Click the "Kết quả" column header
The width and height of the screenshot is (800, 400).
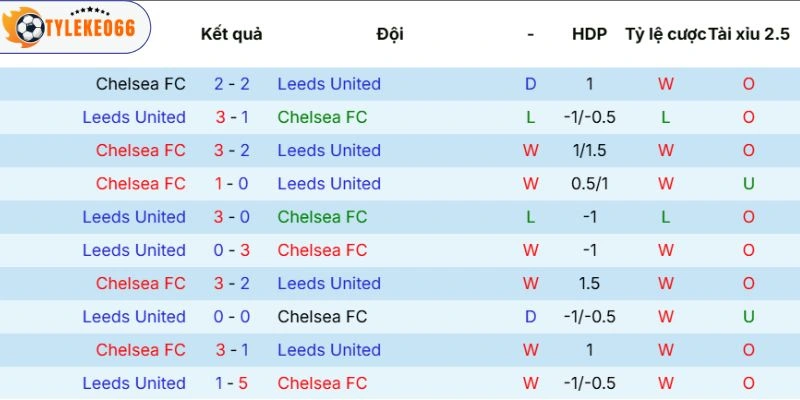click(231, 34)
